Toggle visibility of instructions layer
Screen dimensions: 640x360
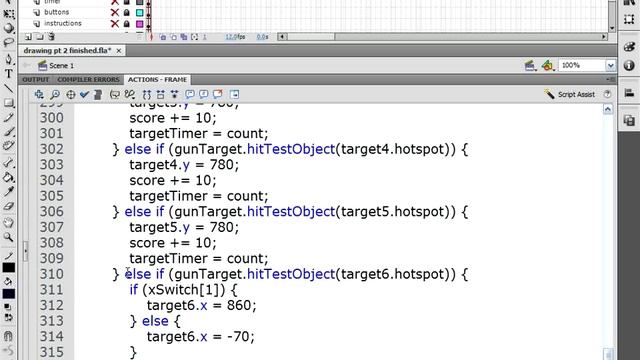[x=115, y=24]
